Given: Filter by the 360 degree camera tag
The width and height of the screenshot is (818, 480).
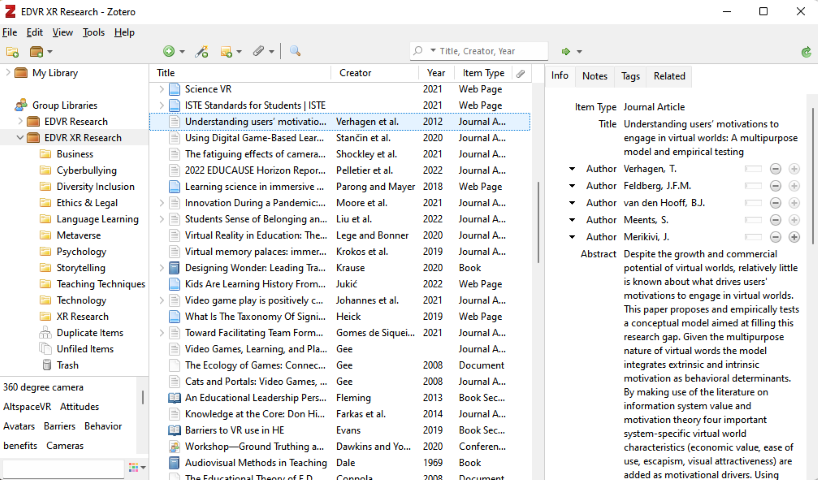Looking at the screenshot, I should point(43,388).
